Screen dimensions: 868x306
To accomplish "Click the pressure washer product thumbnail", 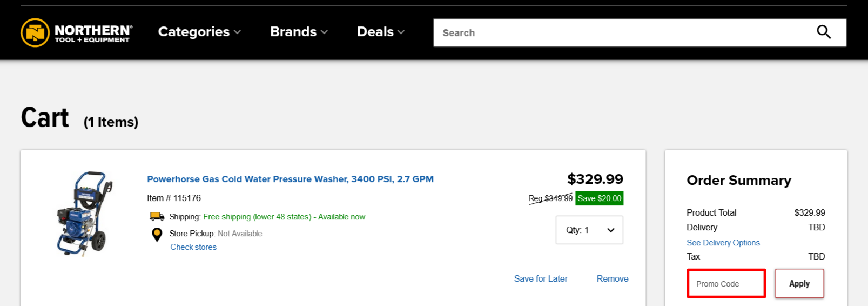I will click(85, 214).
